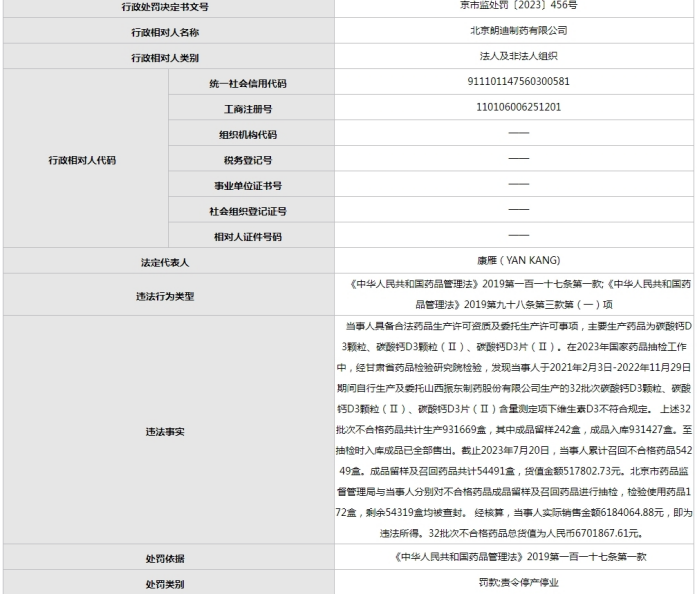Image resolution: width=697 pixels, height=595 pixels.
Task: Click the '统一社会信用代码' label
Action: pyautogui.click(x=248, y=84)
